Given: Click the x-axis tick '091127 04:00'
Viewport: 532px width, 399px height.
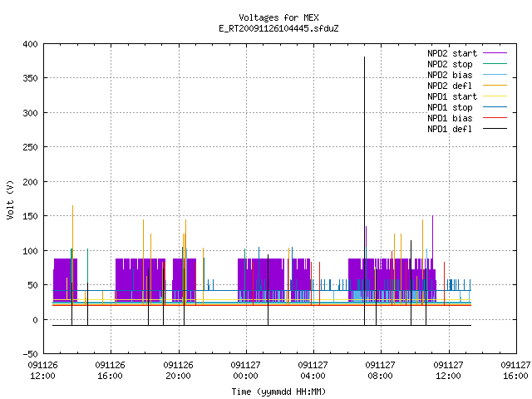Looking at the screenshot, I should (313, 371).
